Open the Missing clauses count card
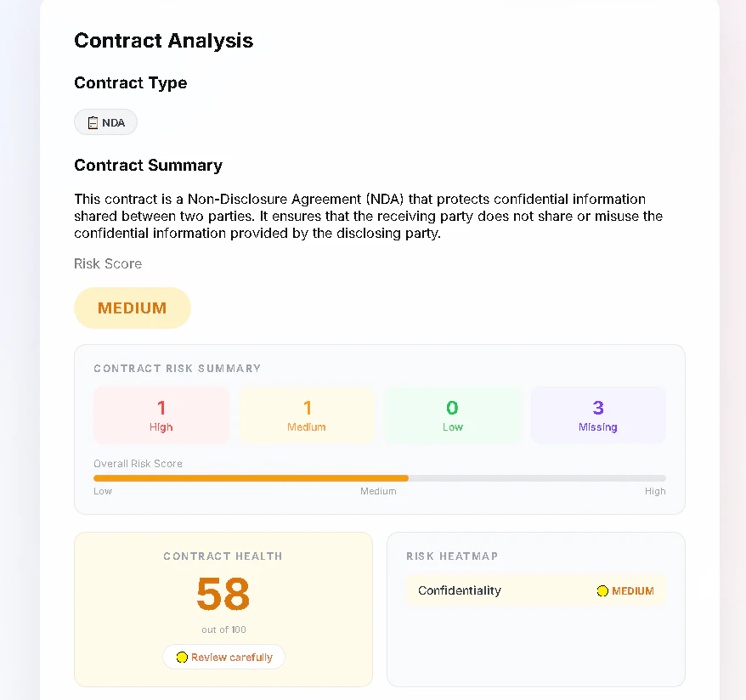This screenshot has width=746, height=700. pyautogui.click(x=598, y=415)
